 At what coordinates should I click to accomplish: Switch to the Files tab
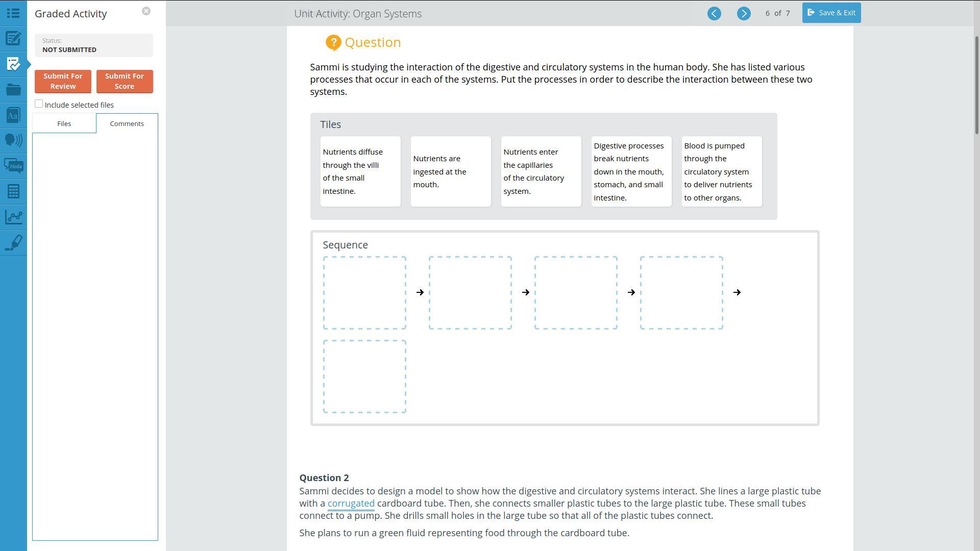coord(64,123)
